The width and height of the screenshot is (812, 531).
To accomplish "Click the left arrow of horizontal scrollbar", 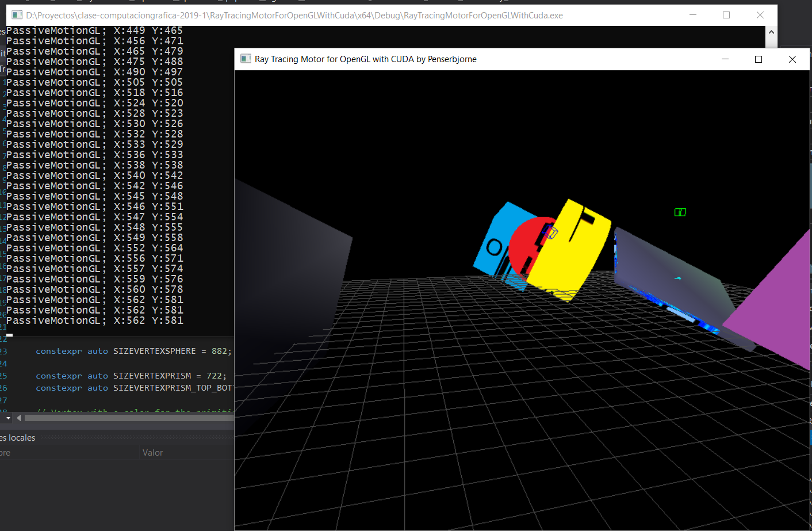I will pos(18,418).
